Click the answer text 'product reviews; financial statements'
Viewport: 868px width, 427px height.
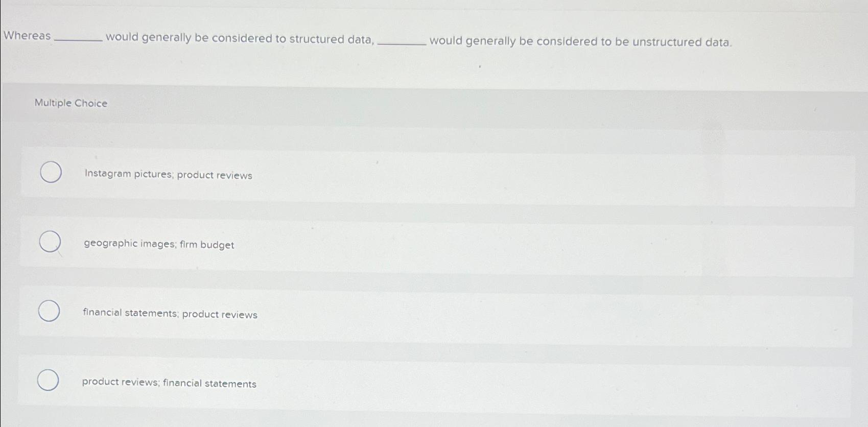tap(169, 383)
